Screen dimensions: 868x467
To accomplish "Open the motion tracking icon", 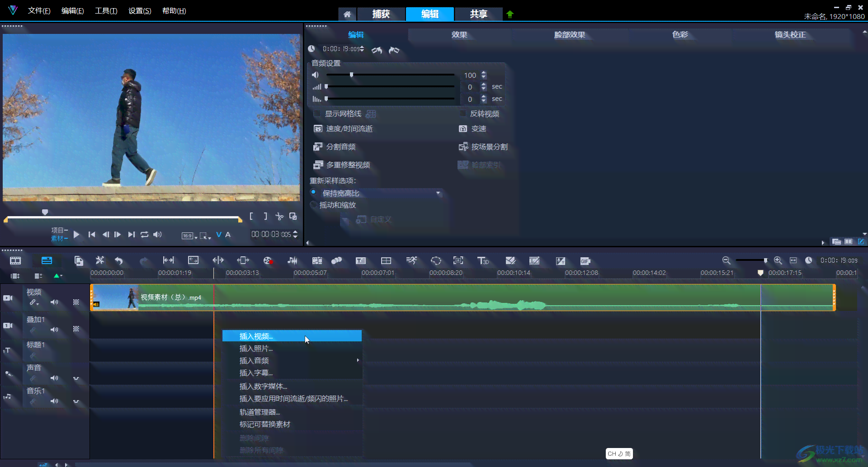I will (x=336, y=261).
